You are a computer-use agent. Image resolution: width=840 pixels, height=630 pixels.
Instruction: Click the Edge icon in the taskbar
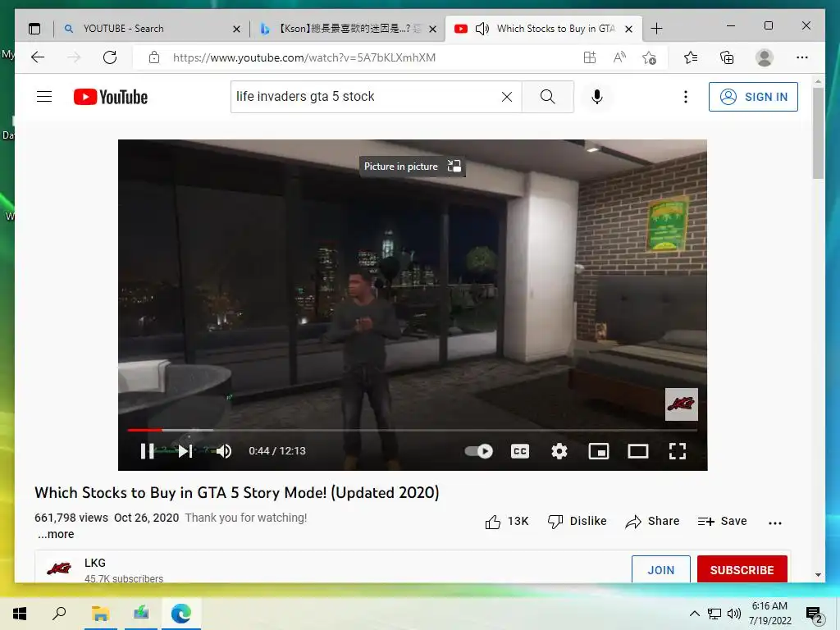[x=181, y=614]
